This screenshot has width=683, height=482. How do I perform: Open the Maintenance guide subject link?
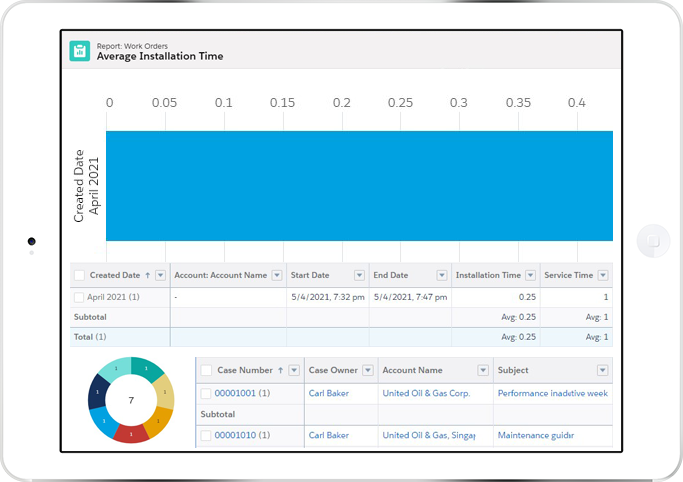point(536,435)
